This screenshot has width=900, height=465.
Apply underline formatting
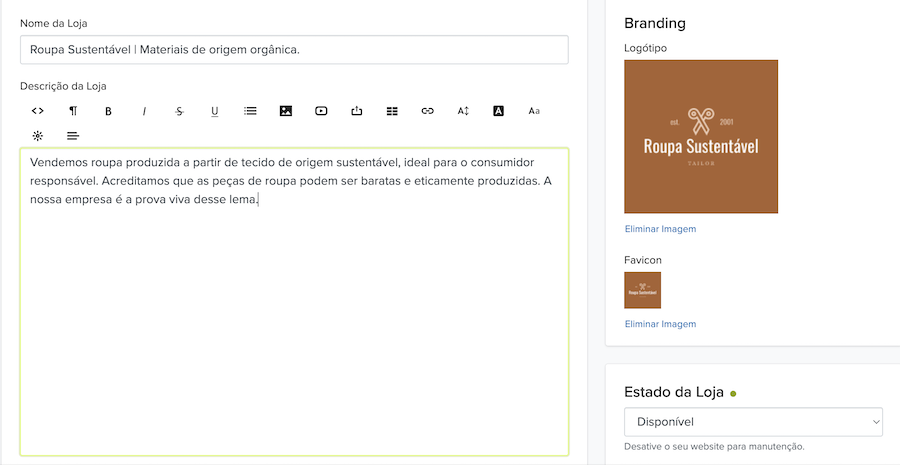(x=215, y=111)
